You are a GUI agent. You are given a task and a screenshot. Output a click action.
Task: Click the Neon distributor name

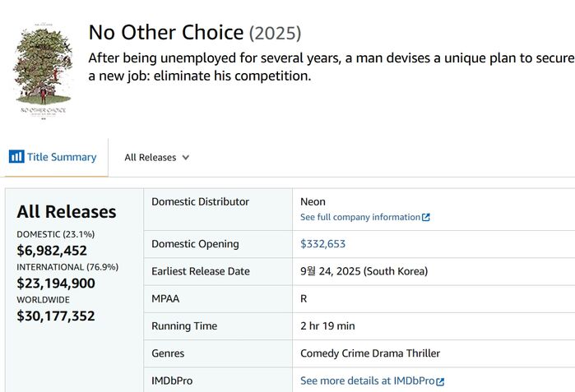point(313,201)
